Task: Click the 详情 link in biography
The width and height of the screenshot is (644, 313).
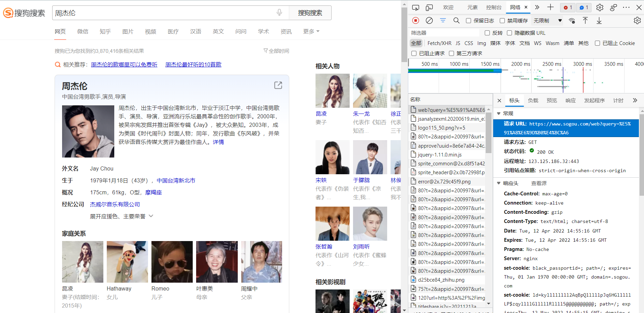Action: (x=218, y=142)
